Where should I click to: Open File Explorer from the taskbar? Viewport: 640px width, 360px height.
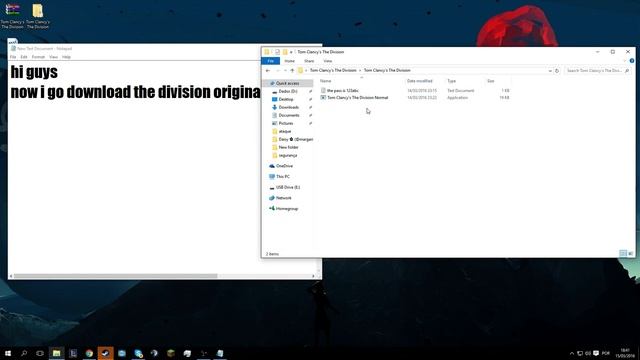click(56, 353)
